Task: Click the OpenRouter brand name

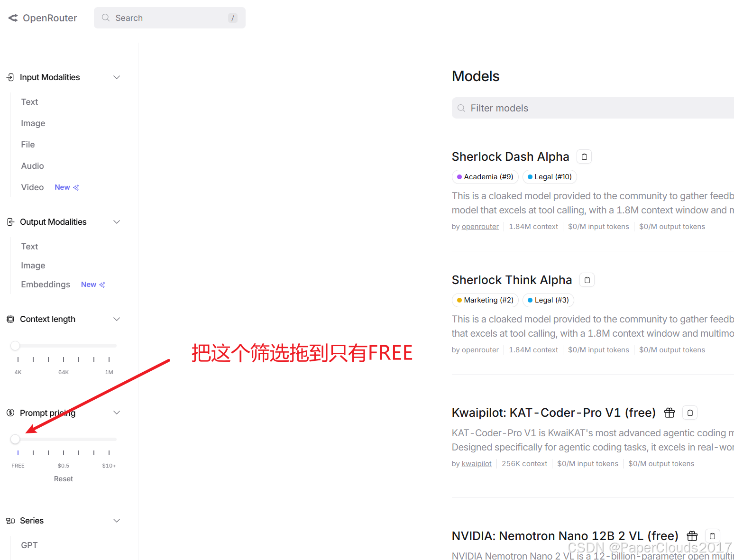Action: 50,18
